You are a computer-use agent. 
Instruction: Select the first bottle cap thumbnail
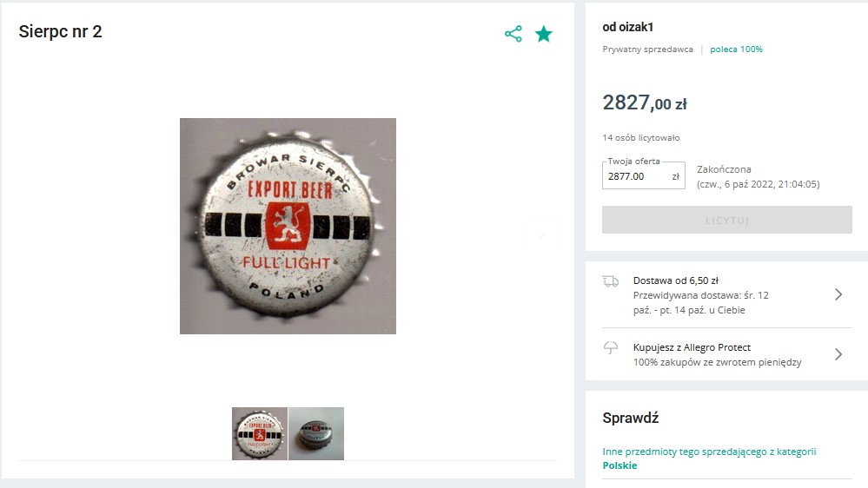(x=260, y=434)
